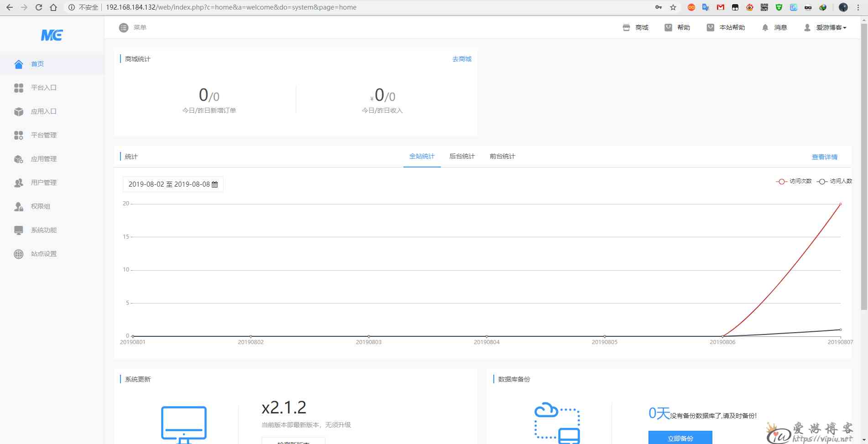The width and height of the screenshot is (868, 444).
Task: Open the 商城 store icon in header
Action: click(626, 28)
